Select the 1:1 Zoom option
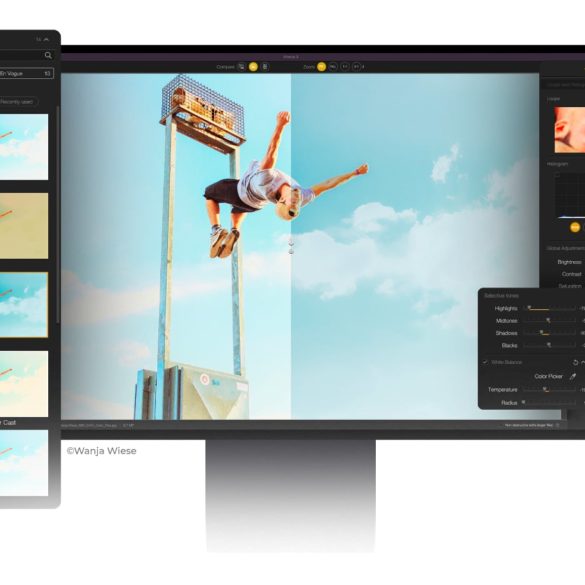Screen dimensions: 585x585 point(345,67)
